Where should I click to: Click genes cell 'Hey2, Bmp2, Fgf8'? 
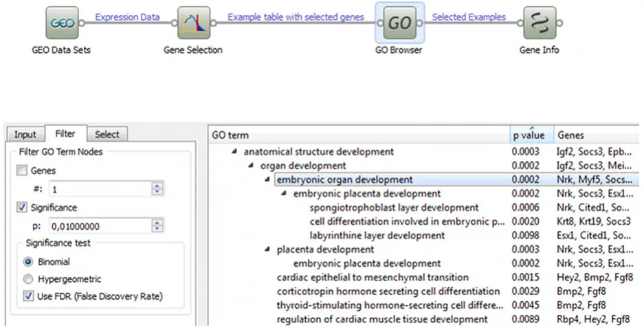595,277
